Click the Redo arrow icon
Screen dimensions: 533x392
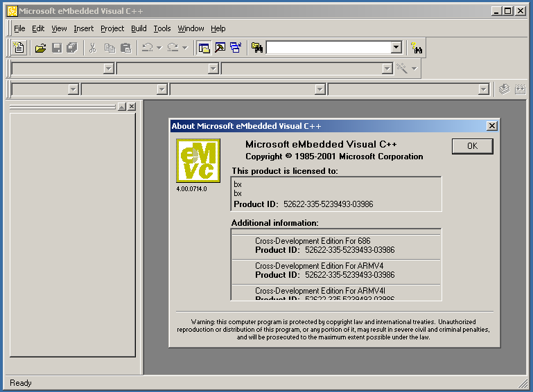point(173,48)
